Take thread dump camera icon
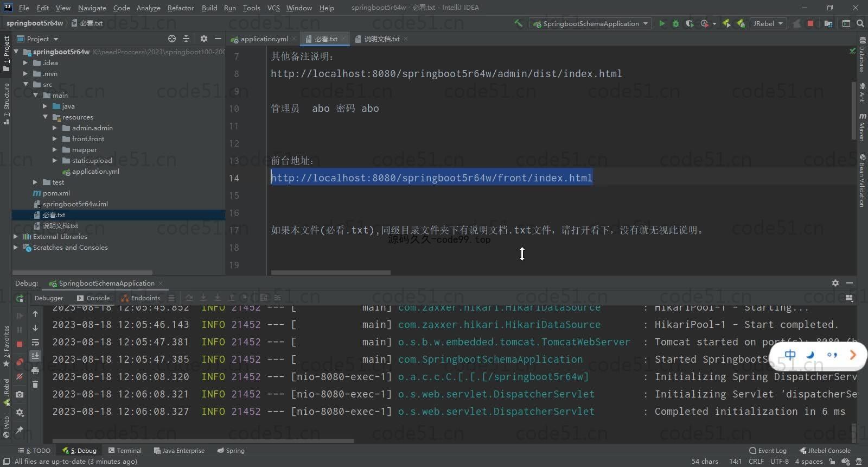The width and height of the screenshot is (868, 467). click(x=20, y=394)
